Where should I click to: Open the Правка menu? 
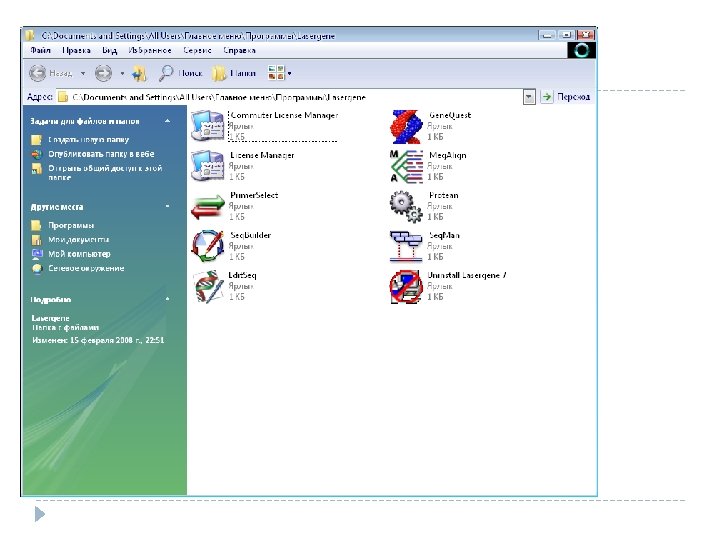coord(76,50)
